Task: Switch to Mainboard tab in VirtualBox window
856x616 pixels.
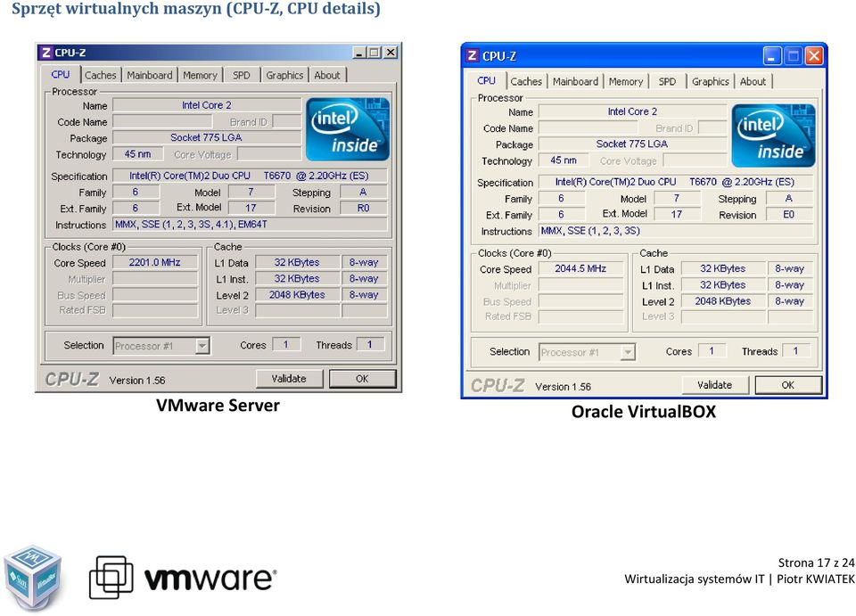Action: (x=575, y=81)
